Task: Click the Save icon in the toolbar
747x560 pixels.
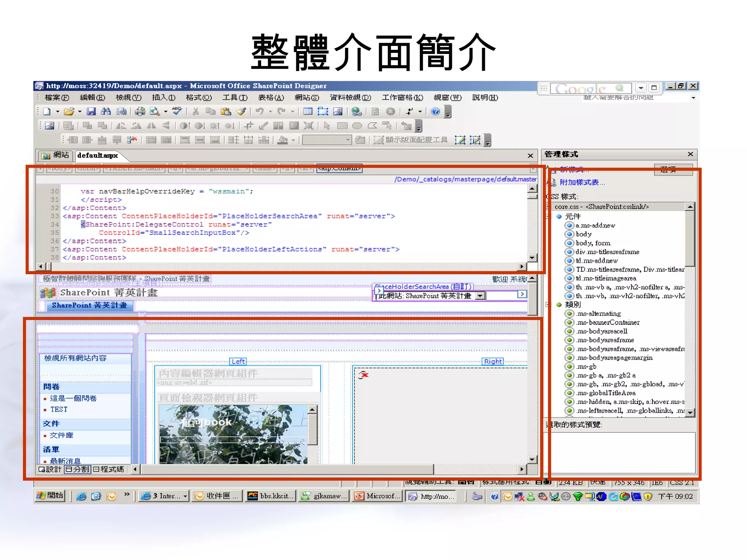Action: [x=91, y=112]
